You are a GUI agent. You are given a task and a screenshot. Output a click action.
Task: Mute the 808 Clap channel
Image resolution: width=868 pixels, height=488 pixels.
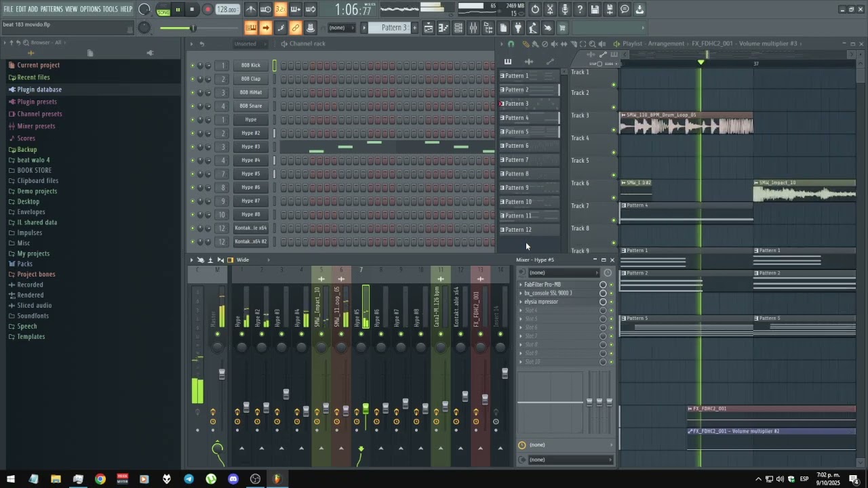click(193, 79)
